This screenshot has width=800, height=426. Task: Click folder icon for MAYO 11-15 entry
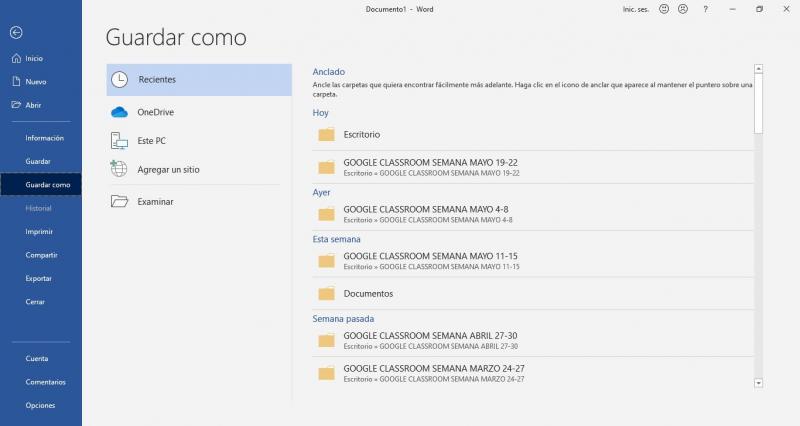(x=327, y=261)
